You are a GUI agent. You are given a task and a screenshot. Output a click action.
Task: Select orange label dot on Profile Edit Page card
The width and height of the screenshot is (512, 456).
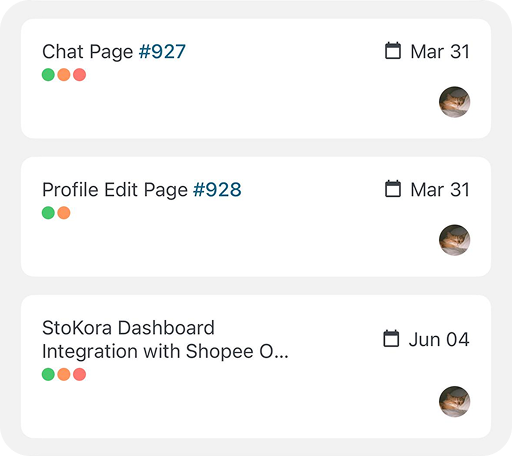point(64,213)
